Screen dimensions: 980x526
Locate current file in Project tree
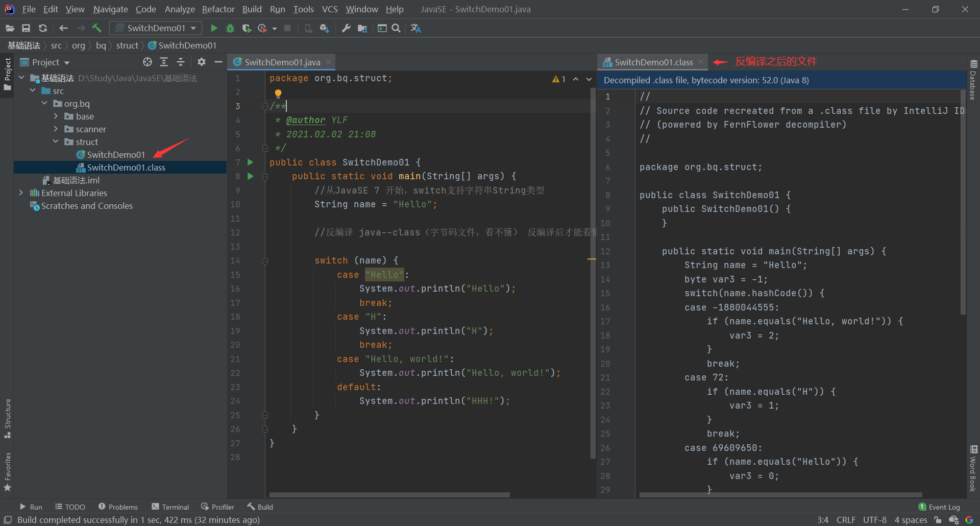(148, 62)
